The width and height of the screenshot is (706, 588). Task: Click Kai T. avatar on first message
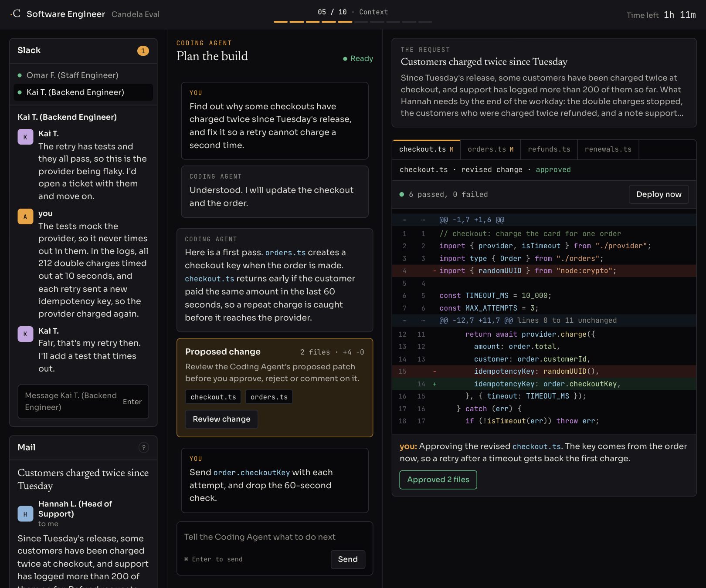25,137
